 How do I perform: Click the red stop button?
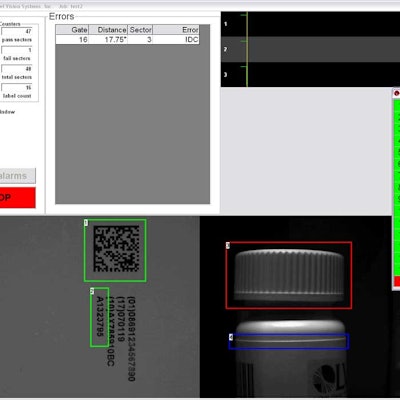[x=17, y=198]
